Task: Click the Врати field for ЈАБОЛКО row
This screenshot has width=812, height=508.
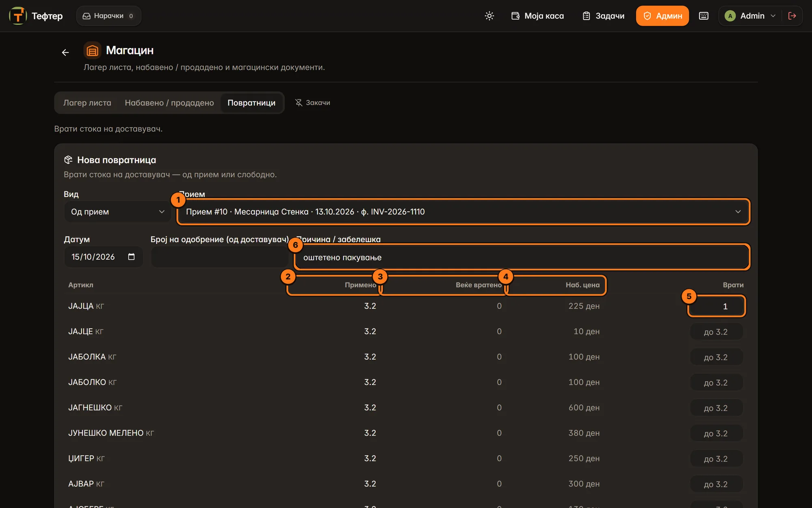Action: pos(716,382)
